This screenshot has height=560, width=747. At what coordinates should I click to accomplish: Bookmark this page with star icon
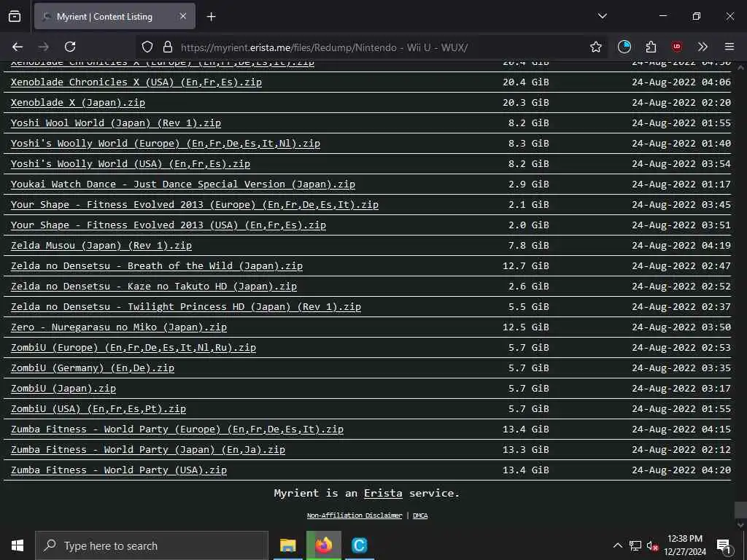point(595,47)
